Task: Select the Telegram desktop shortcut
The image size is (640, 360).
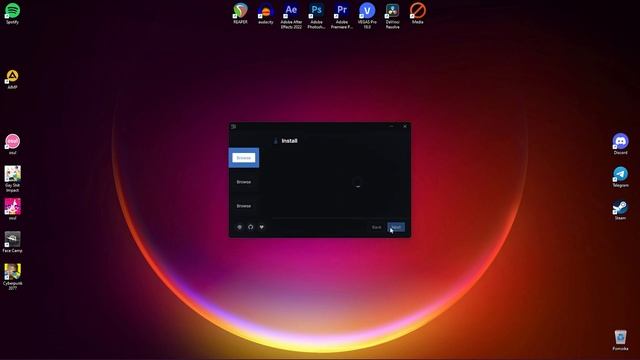Action: click(620, 177)
